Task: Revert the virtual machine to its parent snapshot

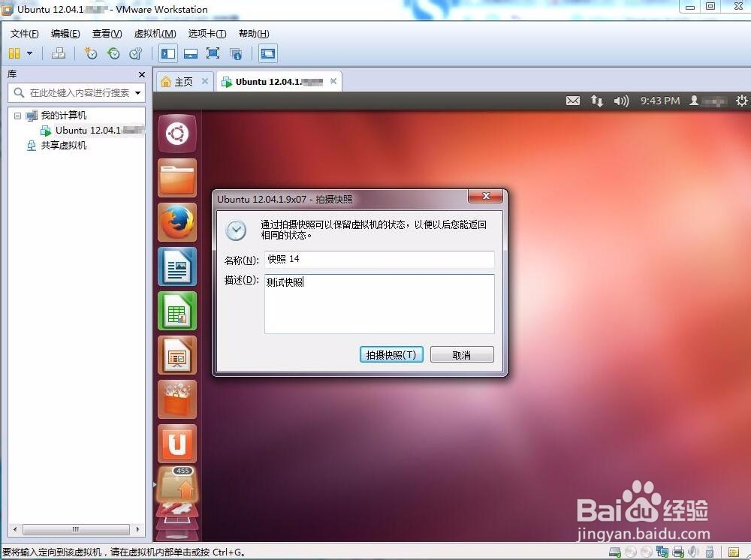Action: pyautogui.click(x=114, y=53)
